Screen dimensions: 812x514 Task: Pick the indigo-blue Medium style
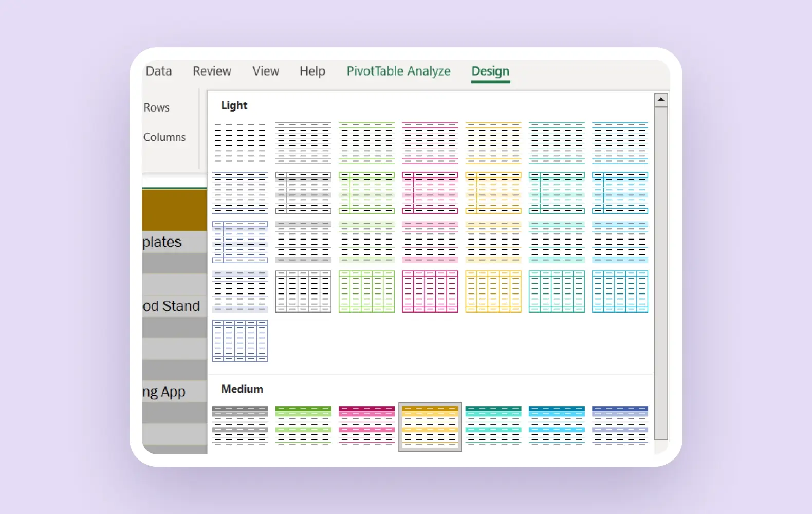[620, 426]
